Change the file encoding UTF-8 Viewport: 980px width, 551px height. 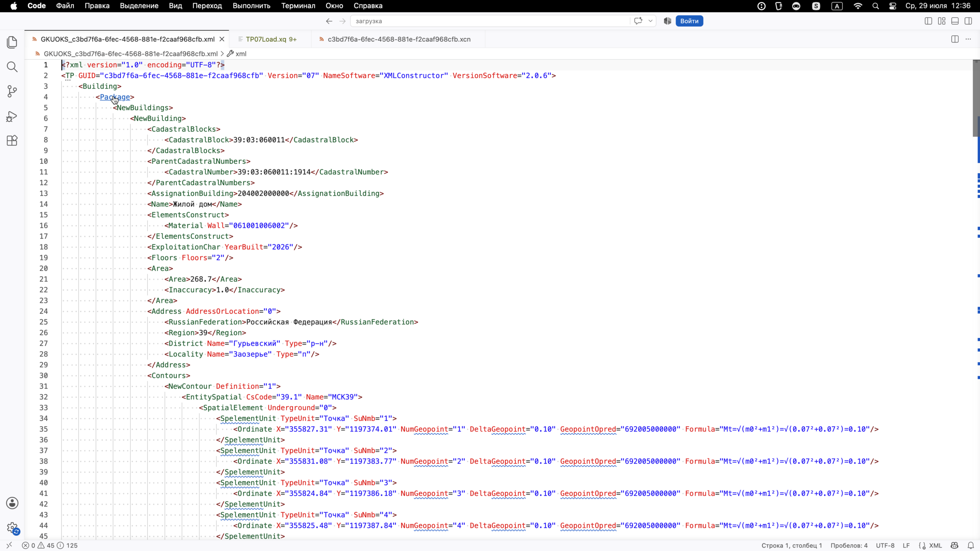point(885,545)
